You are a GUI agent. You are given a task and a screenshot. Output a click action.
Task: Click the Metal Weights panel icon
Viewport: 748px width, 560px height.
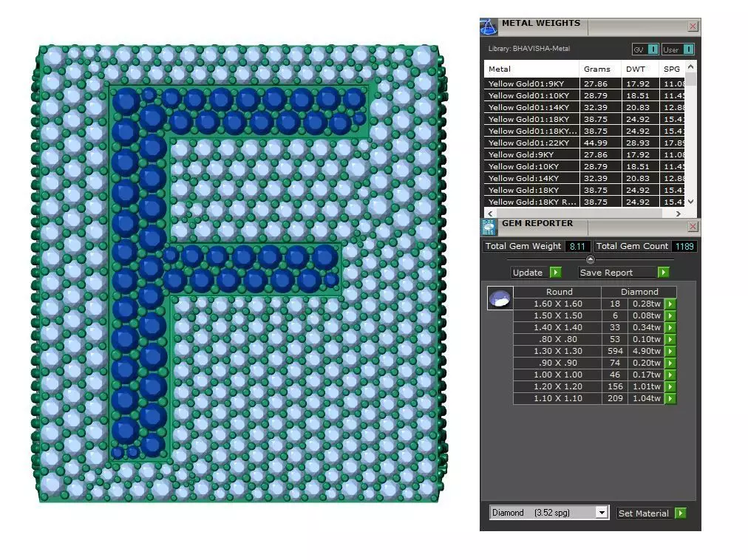coord(489,27)
